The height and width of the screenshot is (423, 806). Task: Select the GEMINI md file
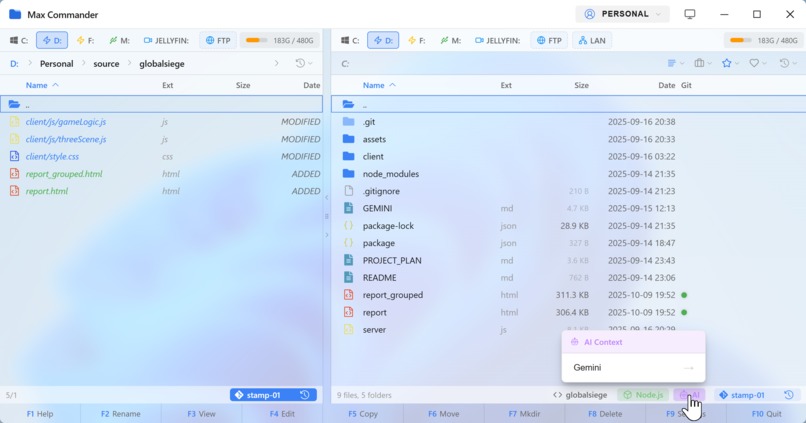(569, 208)
